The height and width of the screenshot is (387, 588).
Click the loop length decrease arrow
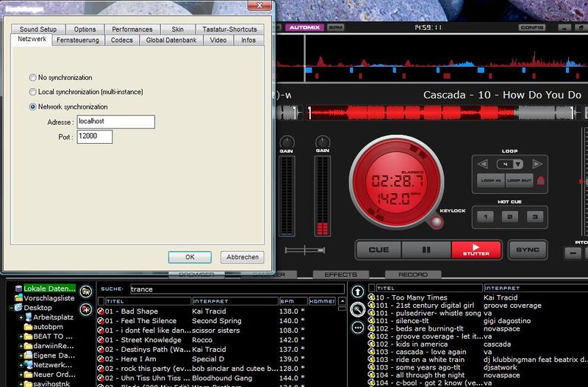tap(483, 164)
